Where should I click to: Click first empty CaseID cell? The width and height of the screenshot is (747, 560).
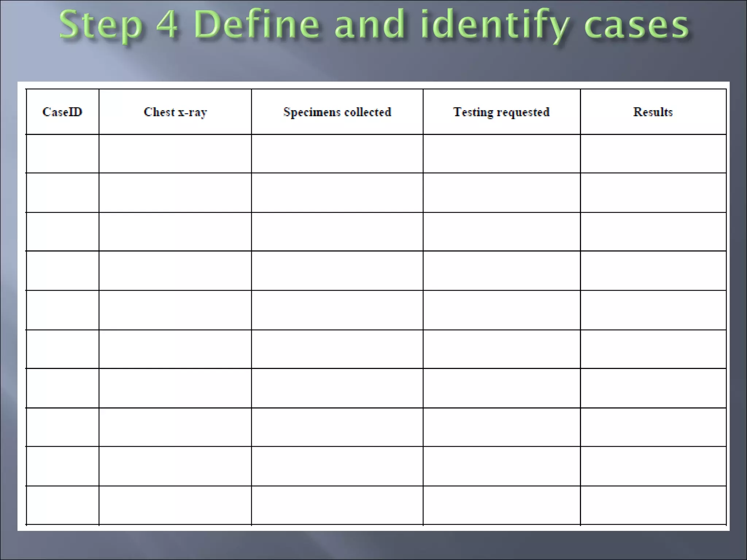coord(62,153)
